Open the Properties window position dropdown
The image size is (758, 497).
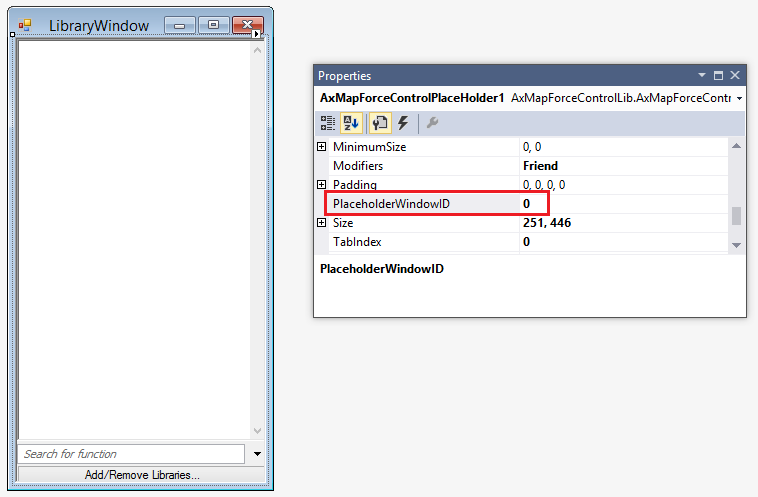pos(701,76)
